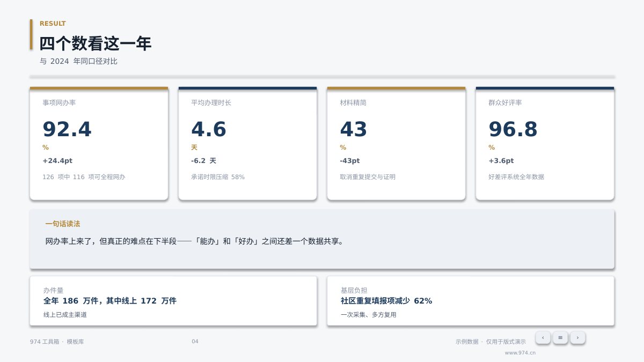Click the 办件量 label

pos(53,290)
